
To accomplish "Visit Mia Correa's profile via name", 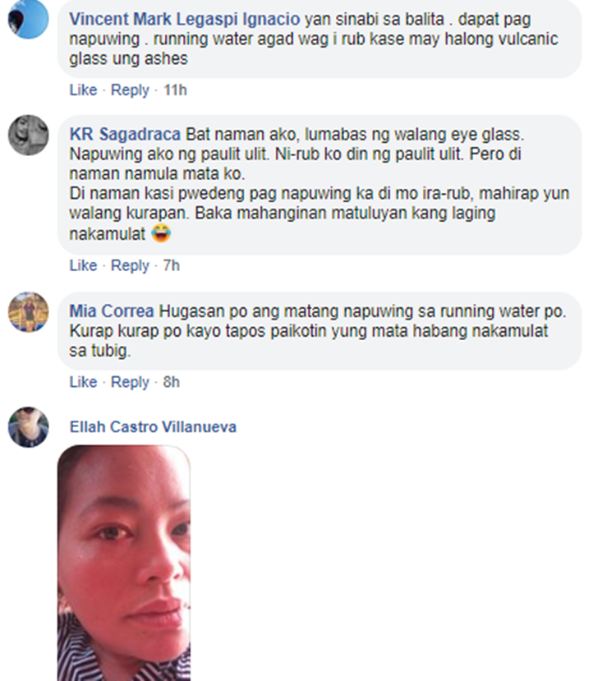I will coord(112,311).
